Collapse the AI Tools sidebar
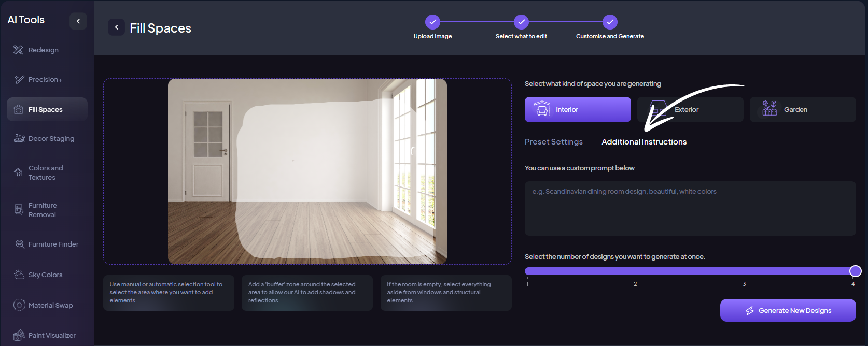Image resolution: width=868 pixels, height=346 pixels. tap(78, 21)
